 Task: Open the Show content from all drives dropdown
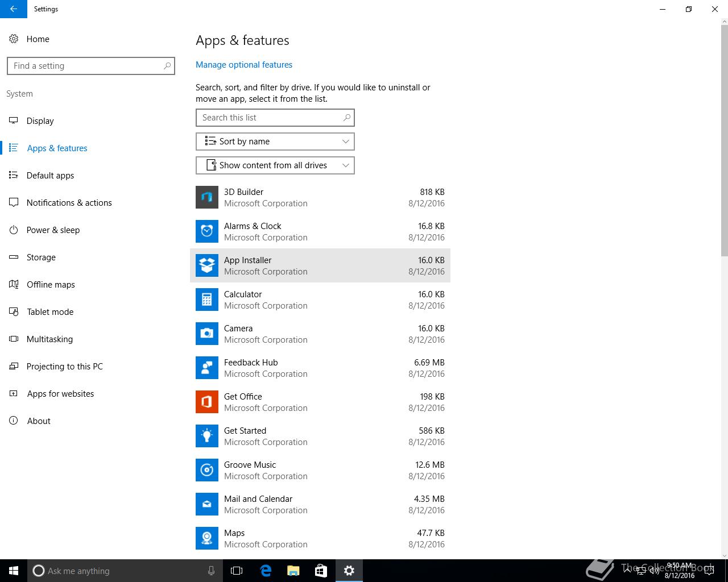point(275,165)
